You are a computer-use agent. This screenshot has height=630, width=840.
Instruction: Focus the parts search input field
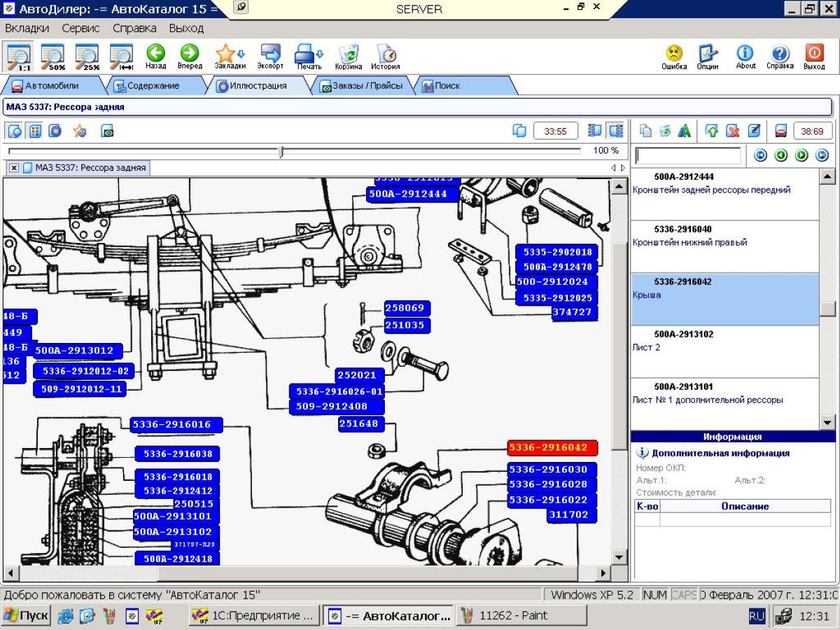tap(687, 155)
